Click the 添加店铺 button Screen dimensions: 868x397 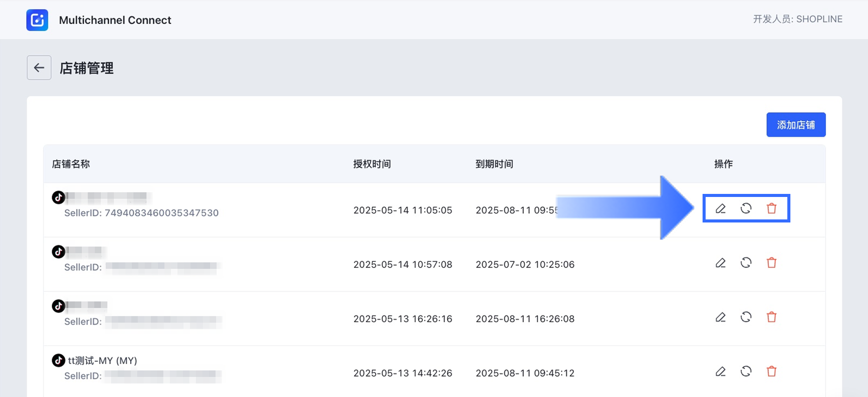pyautogui.click(x=795, y=125)
